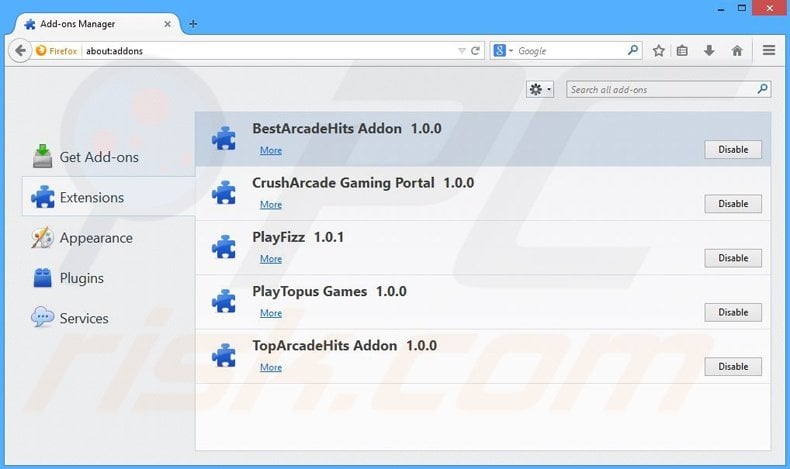Minimize the Firefox window
The height and width of the screenshot is (469, 790).
point(721,9)
